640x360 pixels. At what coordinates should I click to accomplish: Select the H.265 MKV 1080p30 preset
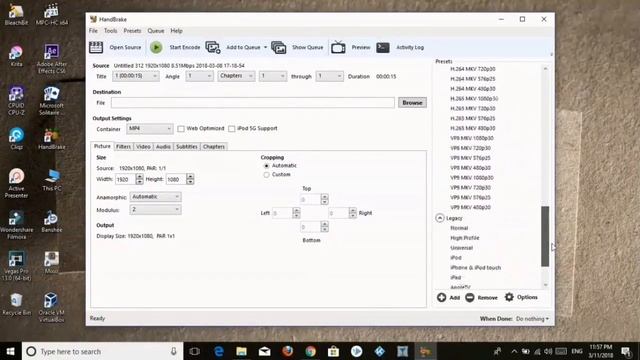tap(474, 99)
